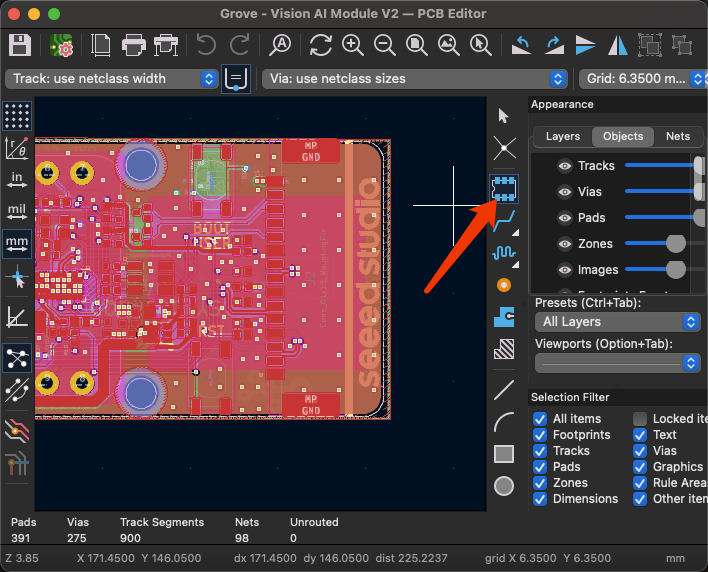Hide Tracks with eye icon
The image size is (708, 572).
coord(564,166)
